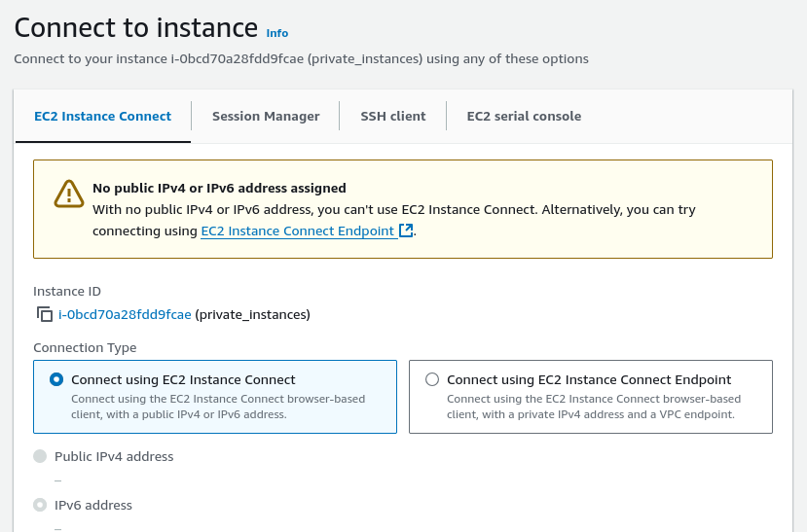Viewport: 807px width, 532px height.
Task: Click description mentioning 'private IPv4 address and a VPC endpoint'
Action: pos(594,407)
